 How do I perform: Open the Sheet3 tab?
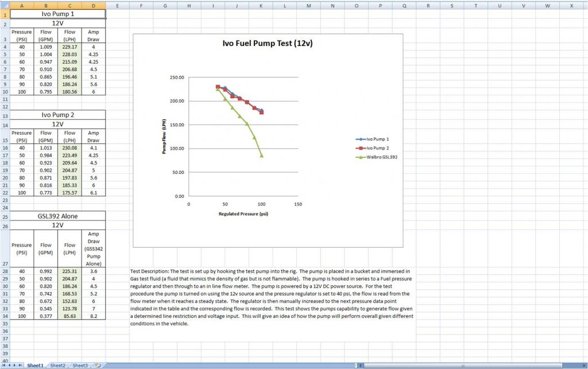click(x=80, y=365)
